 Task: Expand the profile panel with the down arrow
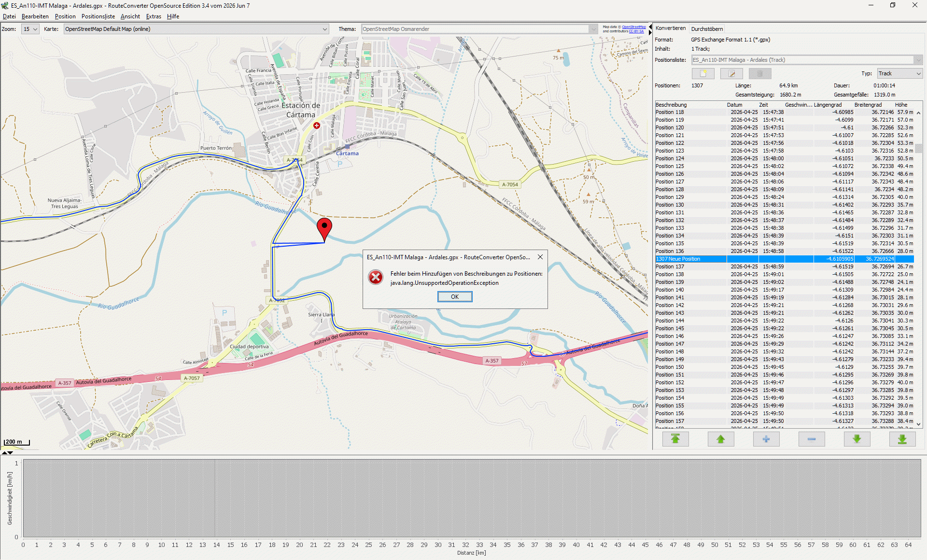pyautogui.click(x=10, y=453)
